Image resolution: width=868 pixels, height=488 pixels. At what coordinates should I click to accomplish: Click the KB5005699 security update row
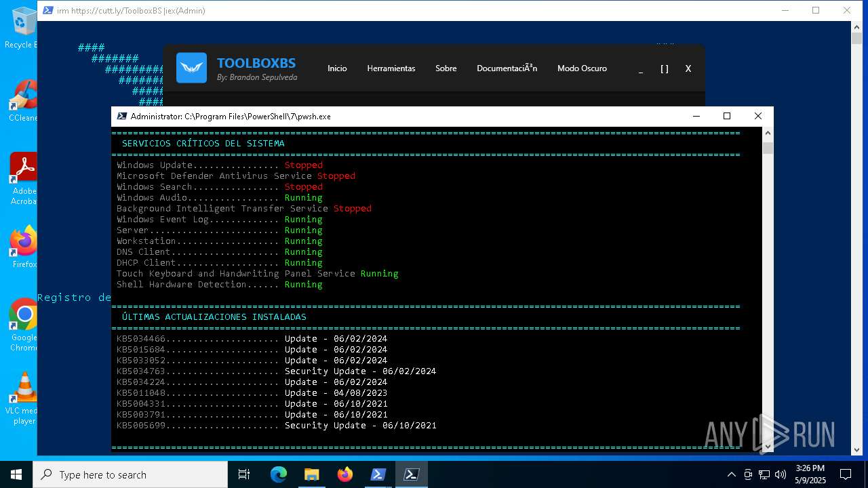pyautogui.click(x=277, y=426)
